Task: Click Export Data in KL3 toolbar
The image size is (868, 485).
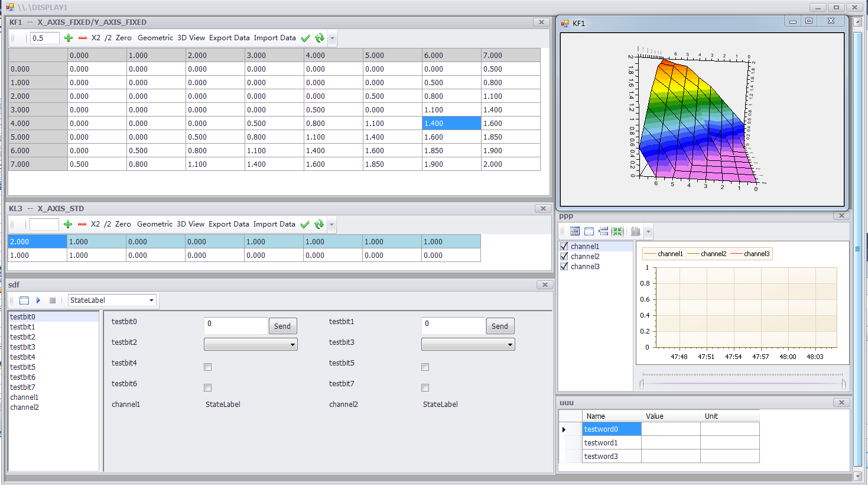Action: tap(229, 224)
